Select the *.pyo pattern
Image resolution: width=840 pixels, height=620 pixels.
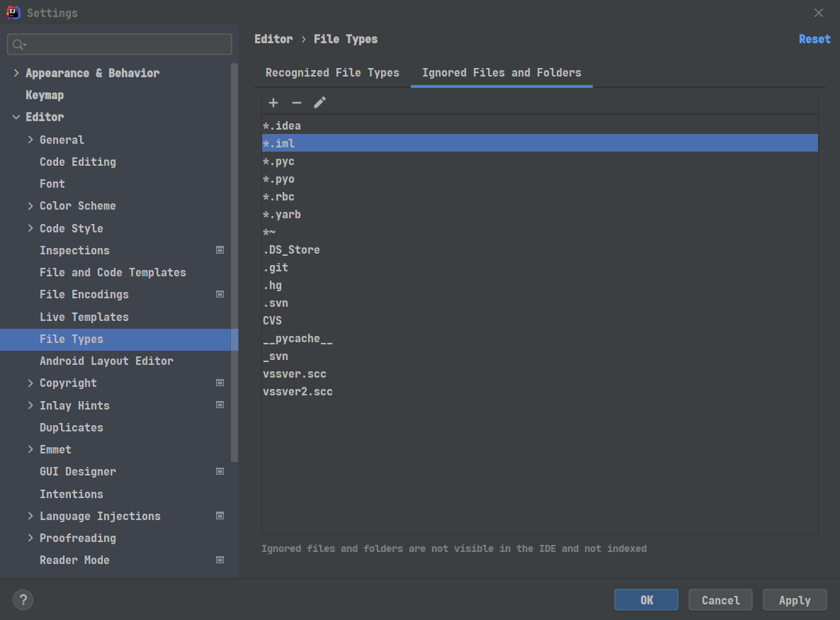tap(540, 179)
